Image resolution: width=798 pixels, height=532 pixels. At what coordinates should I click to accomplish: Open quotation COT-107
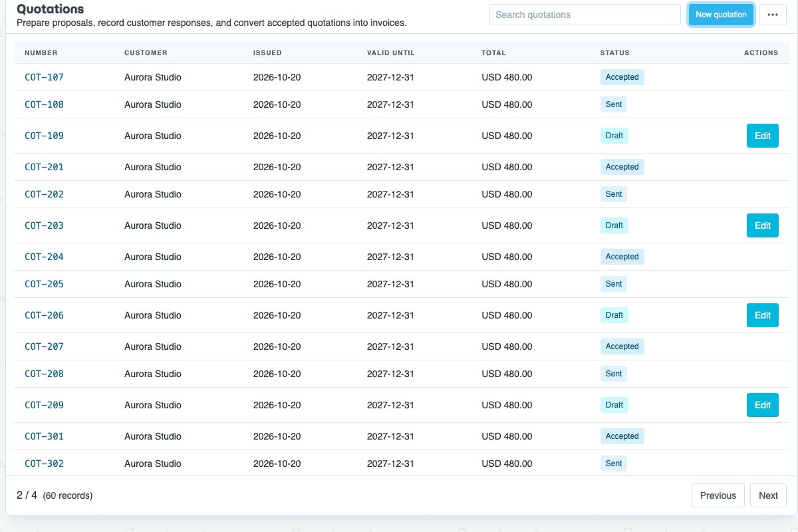point(44,77)
